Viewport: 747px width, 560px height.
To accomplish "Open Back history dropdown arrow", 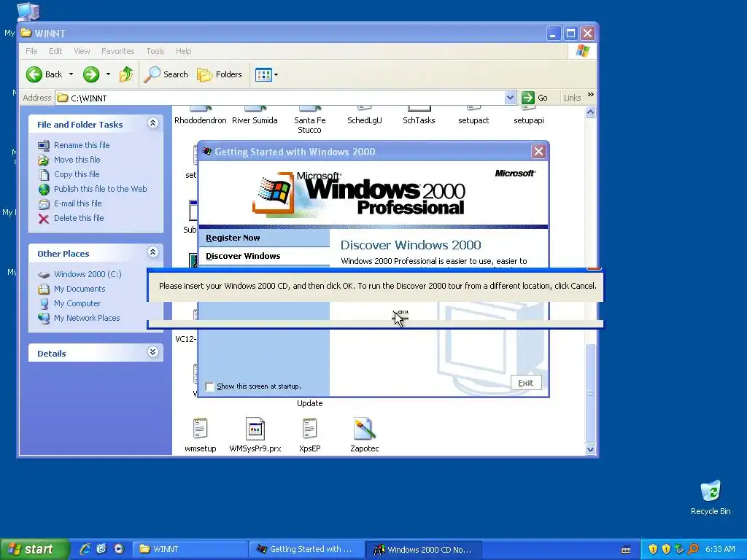I will [x=71, y=74].
